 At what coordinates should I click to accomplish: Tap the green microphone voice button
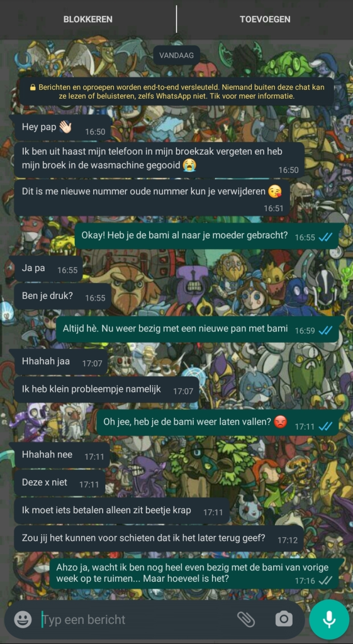click(x=328, y=619)
